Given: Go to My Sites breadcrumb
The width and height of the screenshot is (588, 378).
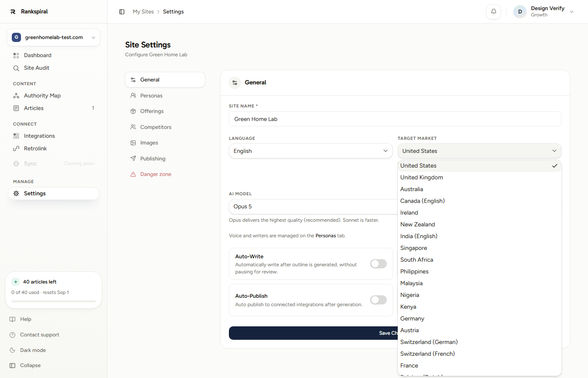Looking at the screenshot, I should (143, 12).
